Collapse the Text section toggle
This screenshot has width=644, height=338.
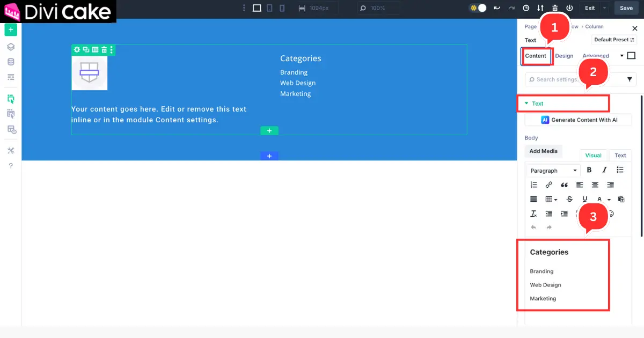tap(526, 104)
